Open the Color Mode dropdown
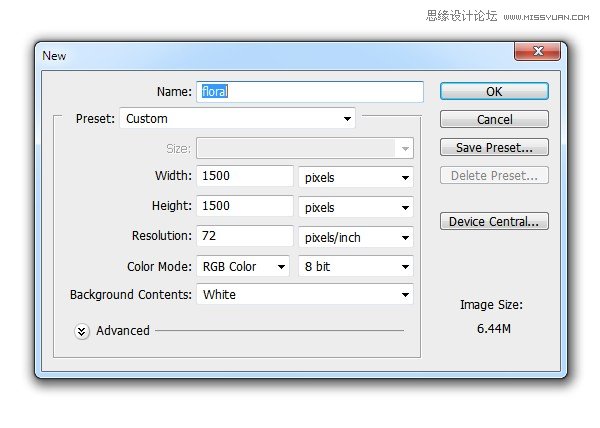 tap(242, 266)
